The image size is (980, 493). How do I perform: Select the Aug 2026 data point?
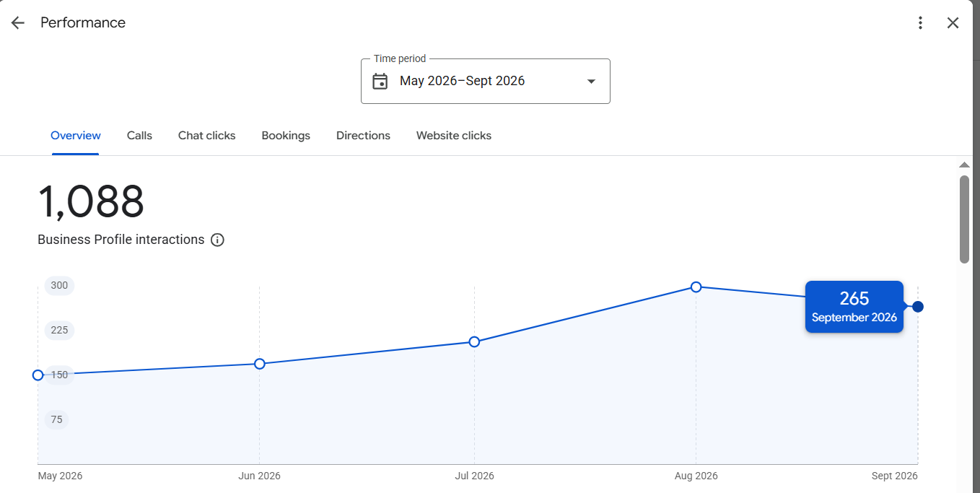pos(696,287)
